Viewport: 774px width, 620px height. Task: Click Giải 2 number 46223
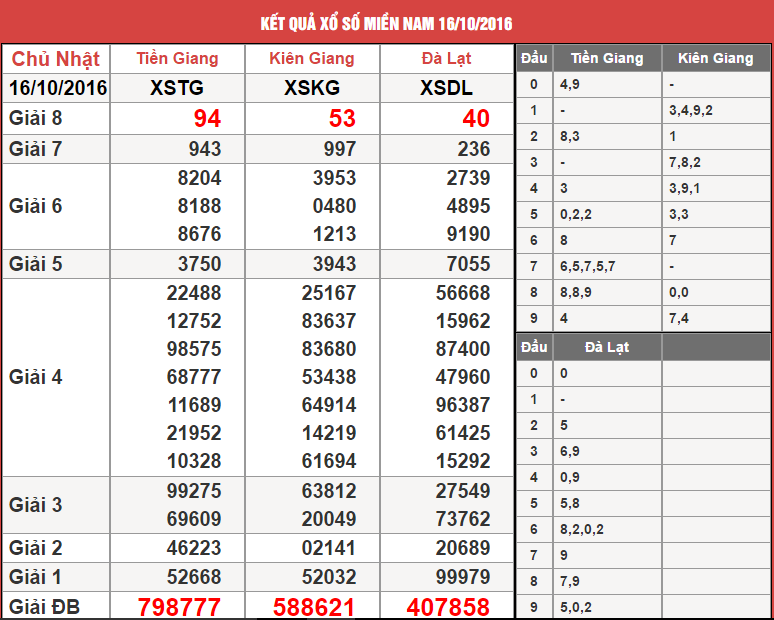click(x=195, y=548)
